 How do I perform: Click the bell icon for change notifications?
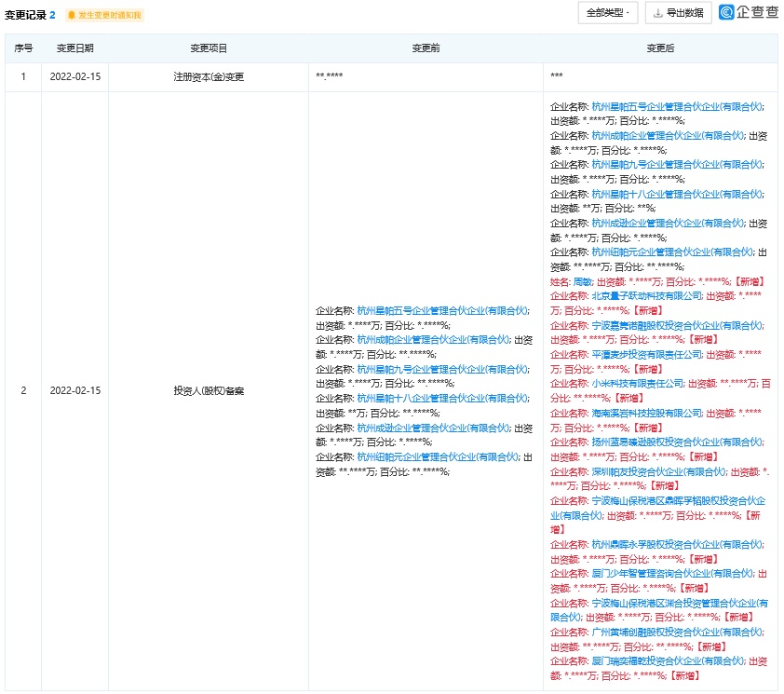[71, 16]
